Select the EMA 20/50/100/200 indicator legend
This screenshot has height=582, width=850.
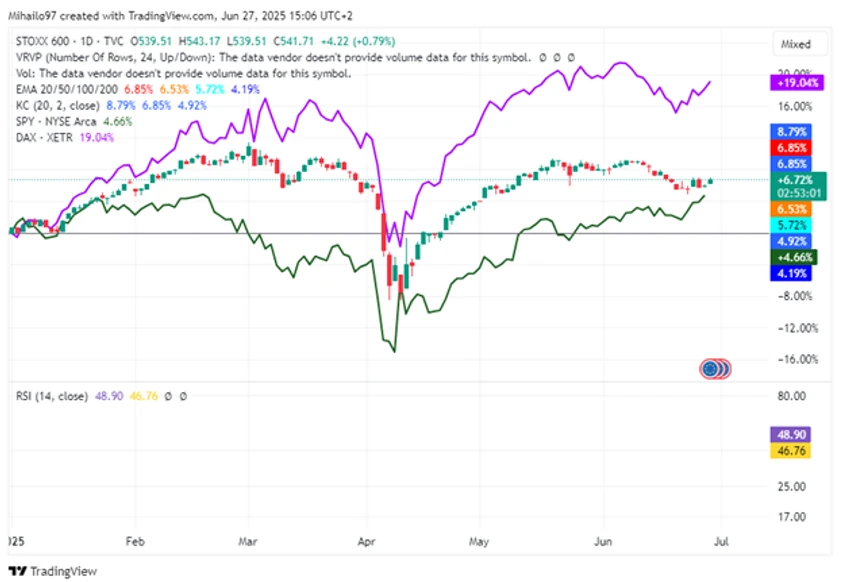click(67, 89)
